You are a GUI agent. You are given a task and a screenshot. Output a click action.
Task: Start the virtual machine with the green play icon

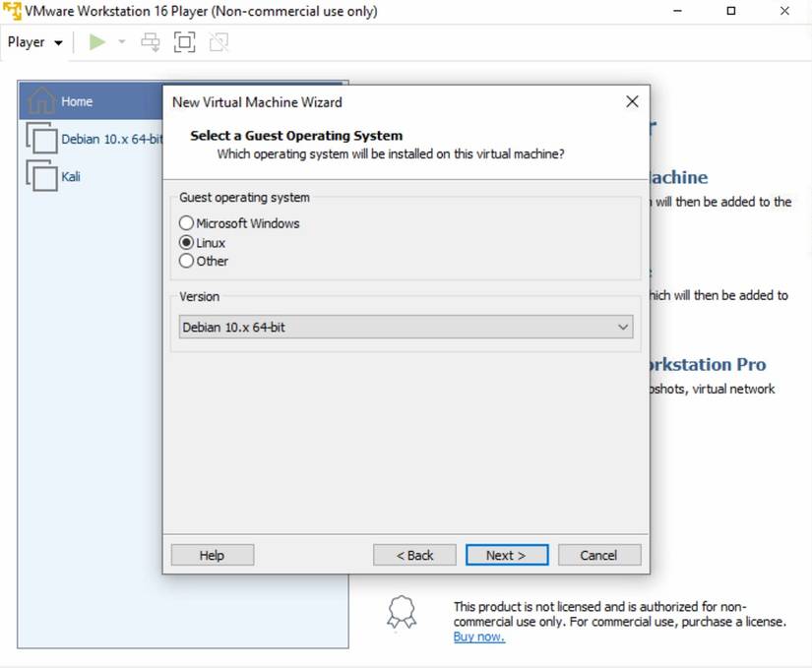pyautogui.click(x=95, y=42)
